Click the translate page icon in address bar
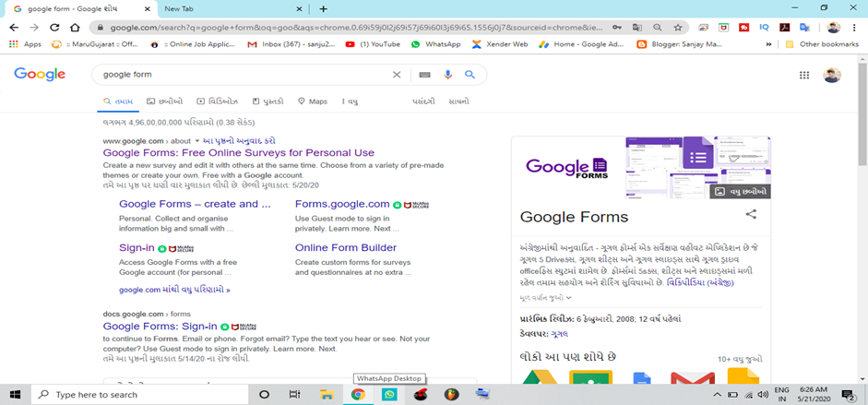Image resolution: width=868 pixels, height=405 pixels. (x=637, y=28)
